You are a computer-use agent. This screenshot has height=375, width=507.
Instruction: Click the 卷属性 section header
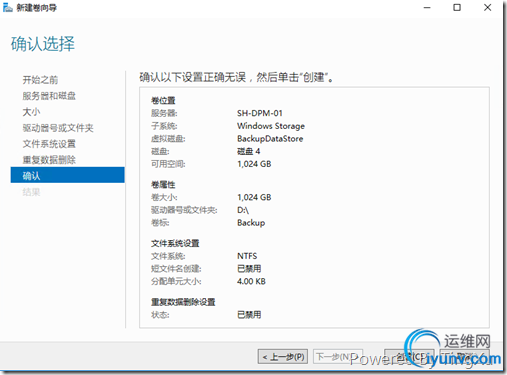click(163, 185)
